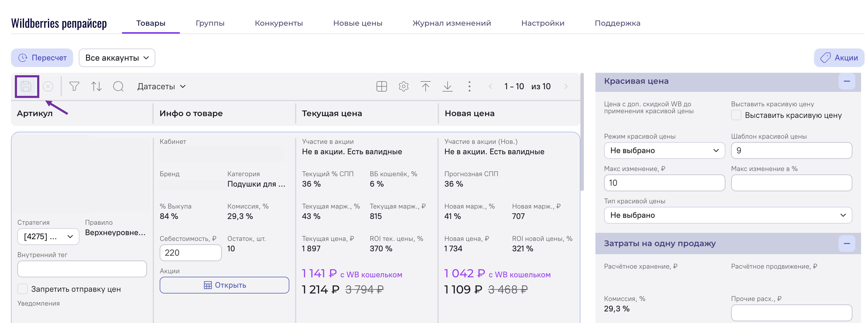The width and height of the screenshot is (868, 323).
Task: Open the 'Журнал изменений' tab
Action: tap(452, 23)
